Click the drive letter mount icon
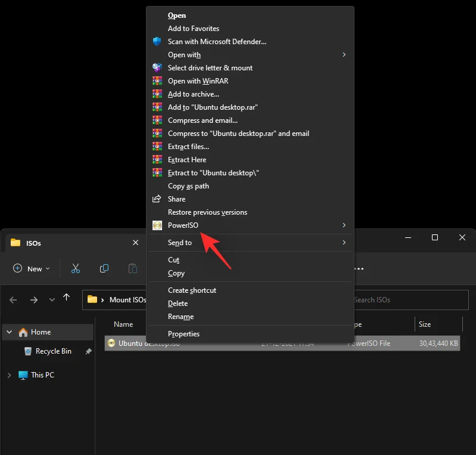The width and height of the screenshot is (476, 455). [157, 67]
